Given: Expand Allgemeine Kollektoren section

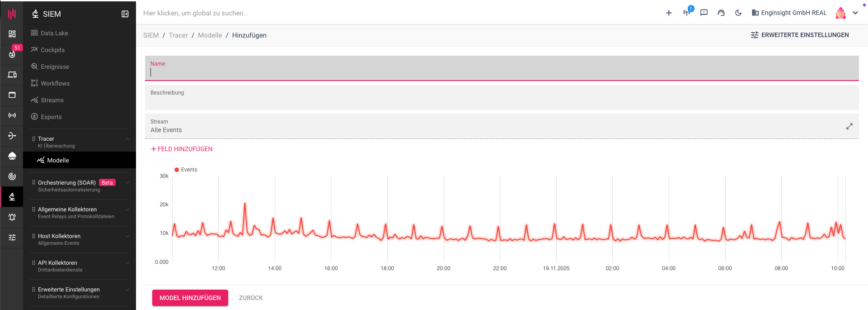Looking at the screenshot, I should pyautogui.click(x=127, y=210).
